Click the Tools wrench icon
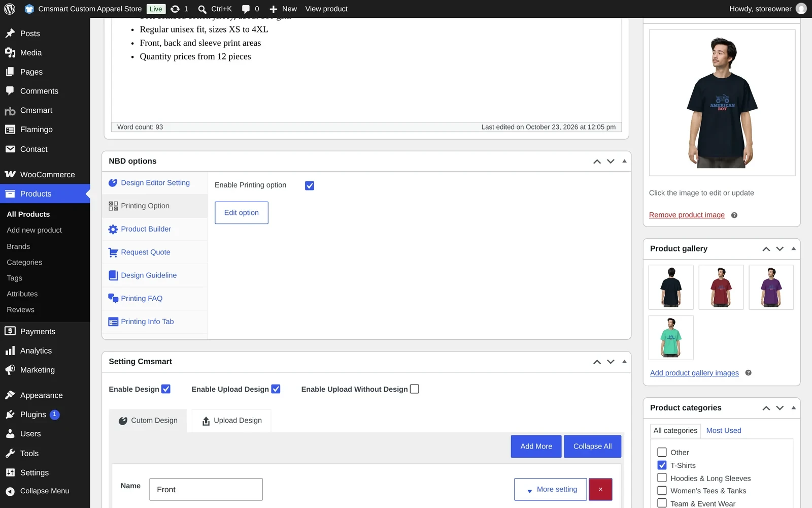 pos(10,453)
